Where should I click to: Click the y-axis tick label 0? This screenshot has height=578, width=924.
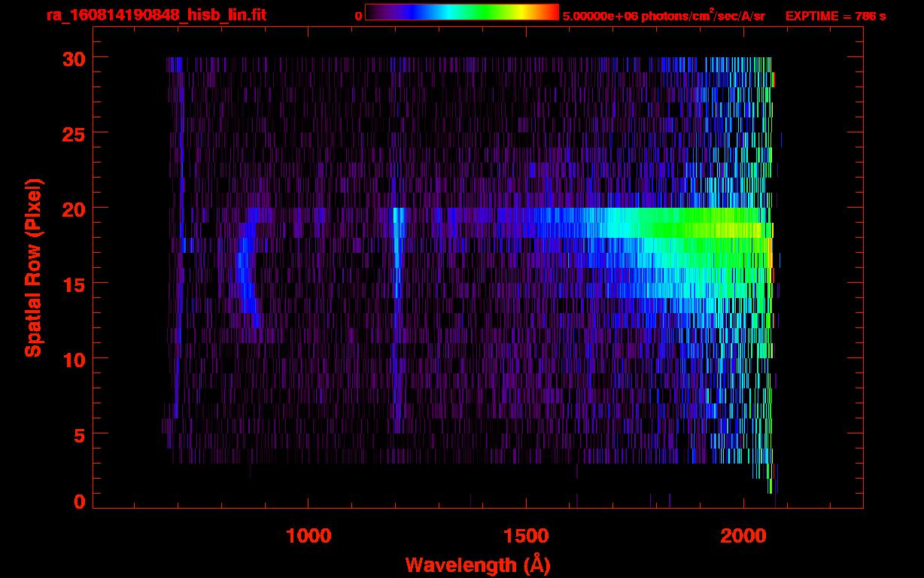coord(78,502)
